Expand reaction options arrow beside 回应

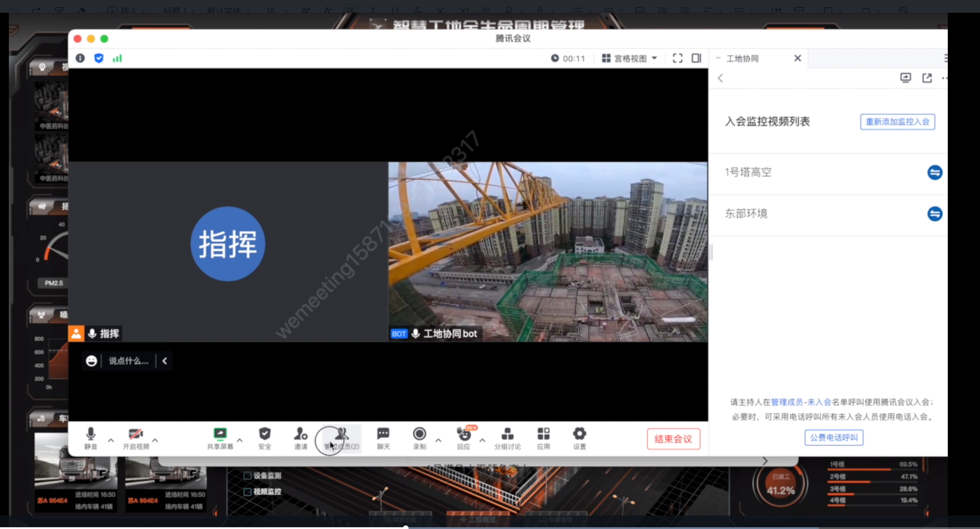pos(483,440)
